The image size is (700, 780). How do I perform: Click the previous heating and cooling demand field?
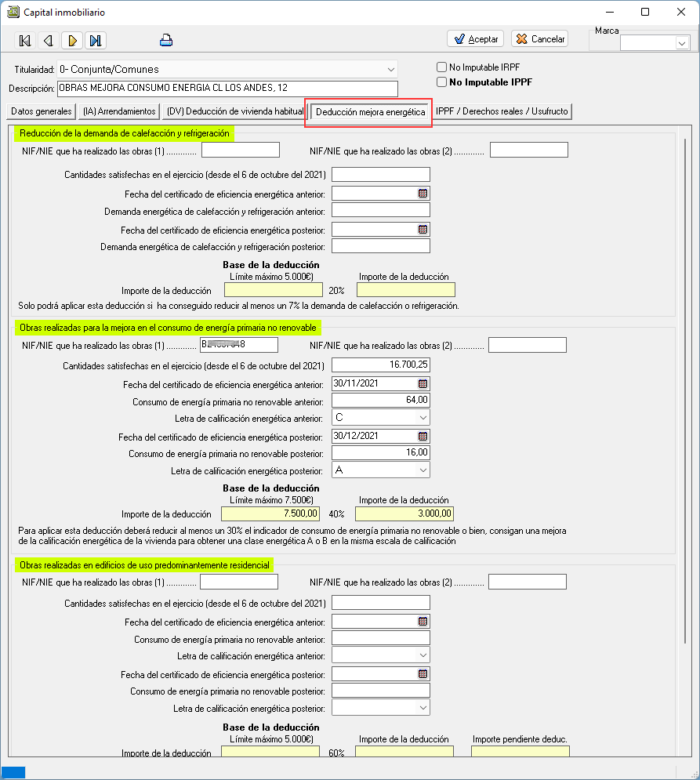tap(381, 211)
